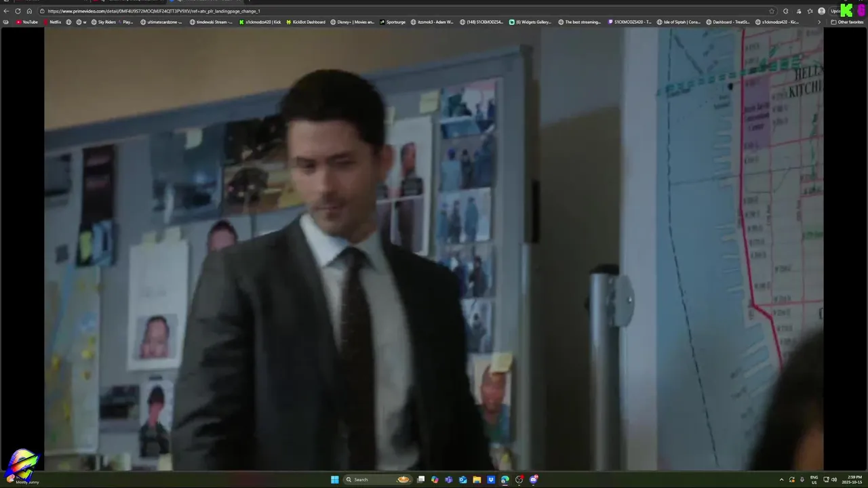Open the timdewski Stream bookmark
This screenshot has height=488, width=868.
tap(211, 22)
